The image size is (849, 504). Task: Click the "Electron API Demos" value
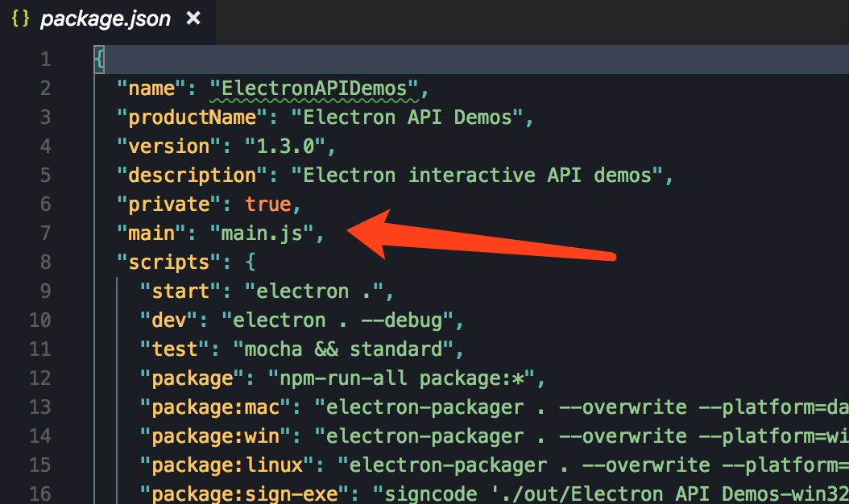pos(407,118)
